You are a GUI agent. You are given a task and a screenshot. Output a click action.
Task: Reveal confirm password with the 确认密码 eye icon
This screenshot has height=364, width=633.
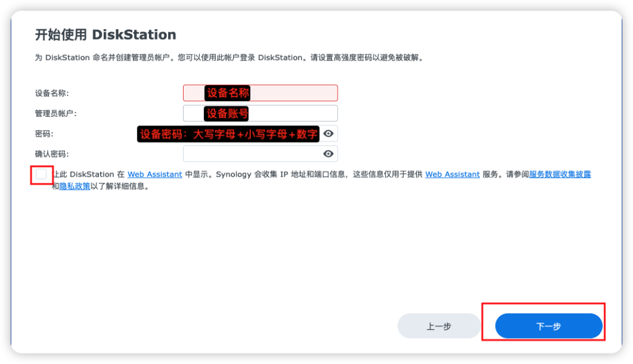[328, 154]
